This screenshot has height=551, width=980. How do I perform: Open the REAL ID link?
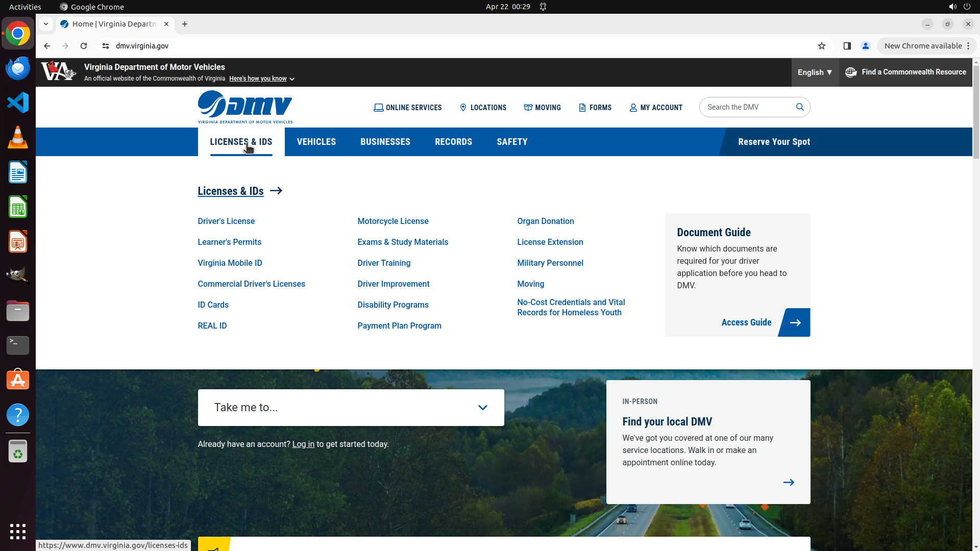pyautogui.click(x=212, y=325)
